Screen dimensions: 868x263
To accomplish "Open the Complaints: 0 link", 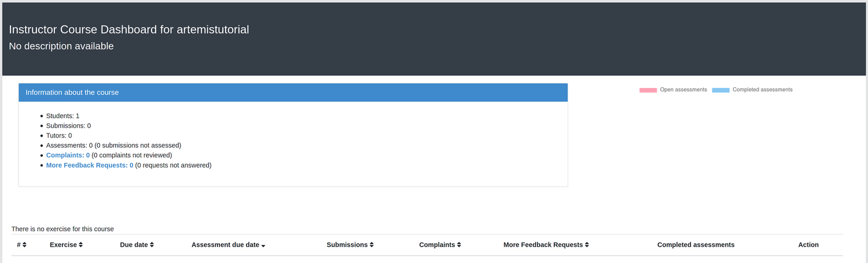I will 68,155.
